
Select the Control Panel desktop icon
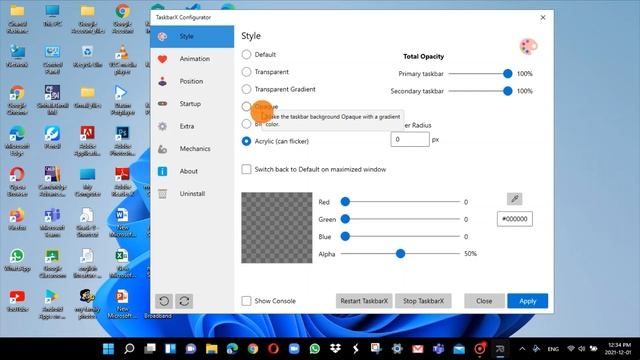(x=53, y=60)
